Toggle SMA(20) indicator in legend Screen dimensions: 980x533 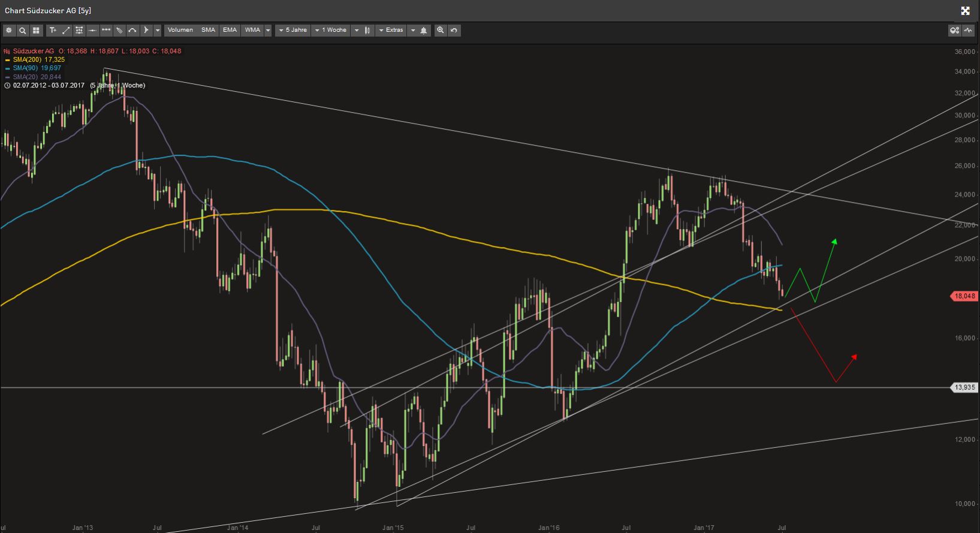point(37,77)
